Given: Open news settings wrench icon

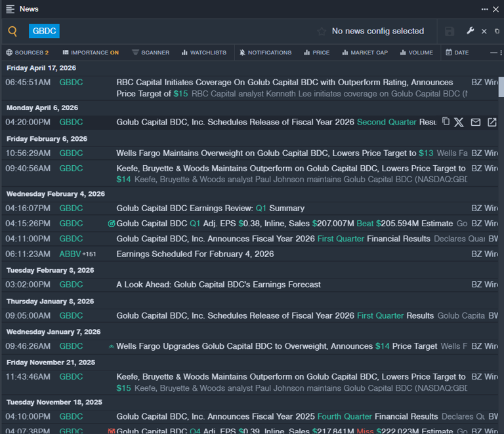Looking at the screenshot, I should (x=470, y=31).
